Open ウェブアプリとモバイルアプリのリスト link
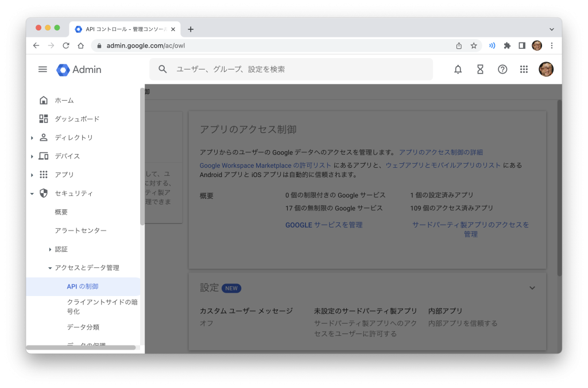 pyautogui.click(x=443, y=165)
